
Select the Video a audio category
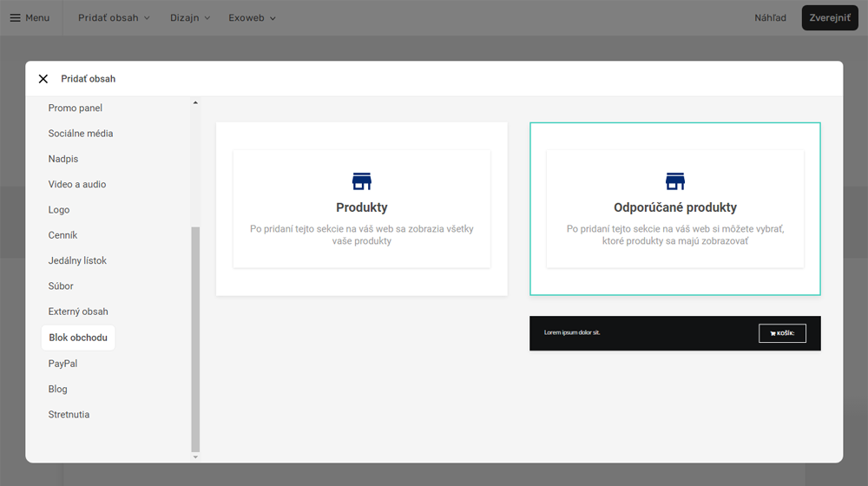77,184
